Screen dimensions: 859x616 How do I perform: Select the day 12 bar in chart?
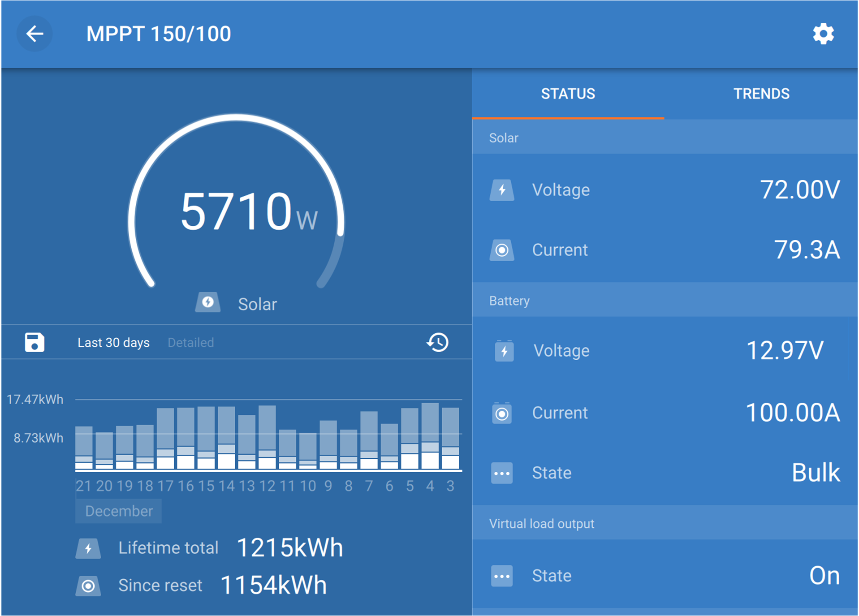pyautogui.click(x=267, y=438)
